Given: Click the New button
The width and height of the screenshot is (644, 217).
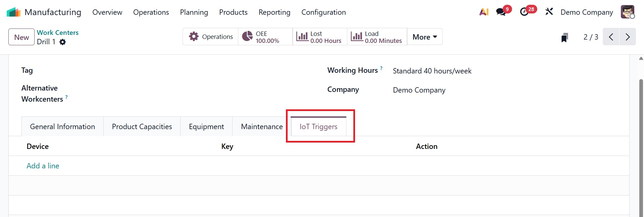Looking at the screenshot, I should (21, 37).
